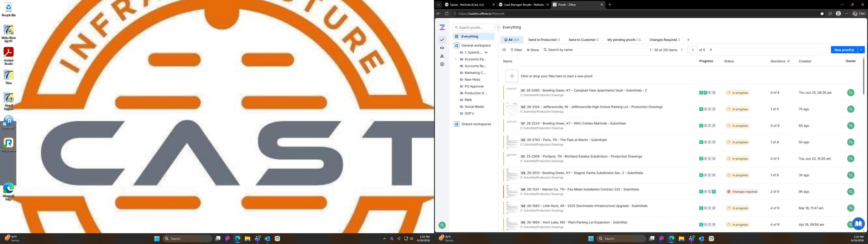Screen dimensions: 868x244
Task: Click the link icon beside 1. Submitt... folder
Action: (486, 53)
